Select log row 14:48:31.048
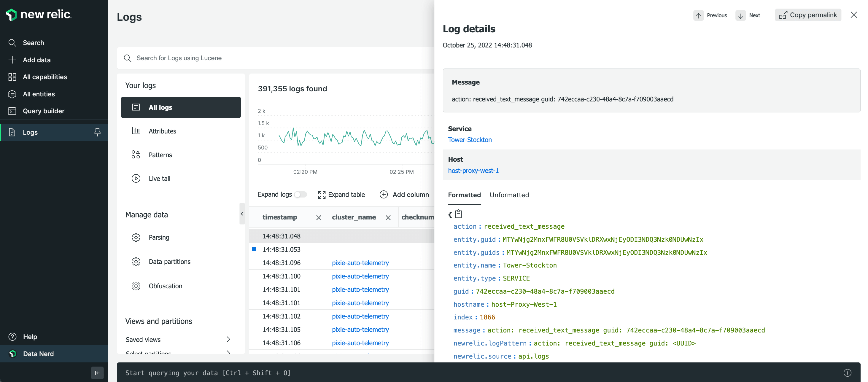868x382 pixels. pyautogui.click(x=342, y=236)
